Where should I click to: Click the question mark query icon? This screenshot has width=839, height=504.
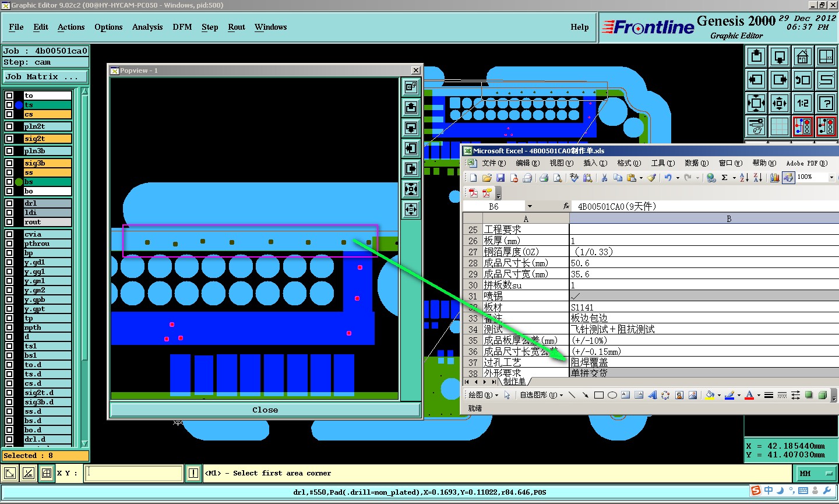tap(826, 103)
